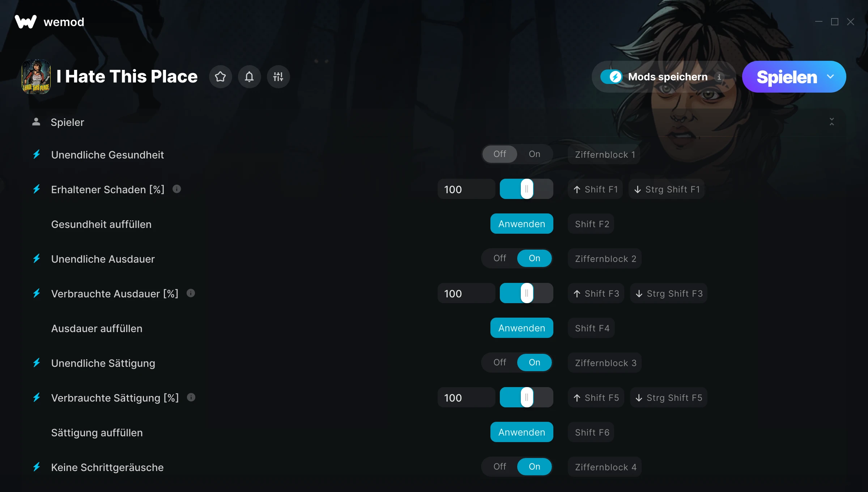The height and width of the screenshot is (492, 868).
Task: Turn on Unendliche Gesundheit
Action: (535, 154)
